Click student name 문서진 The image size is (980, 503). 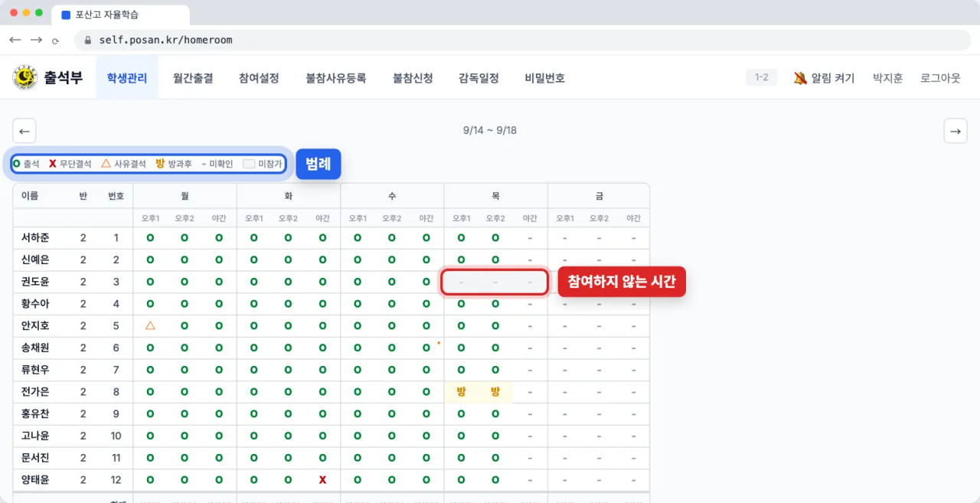click(35, 458)
